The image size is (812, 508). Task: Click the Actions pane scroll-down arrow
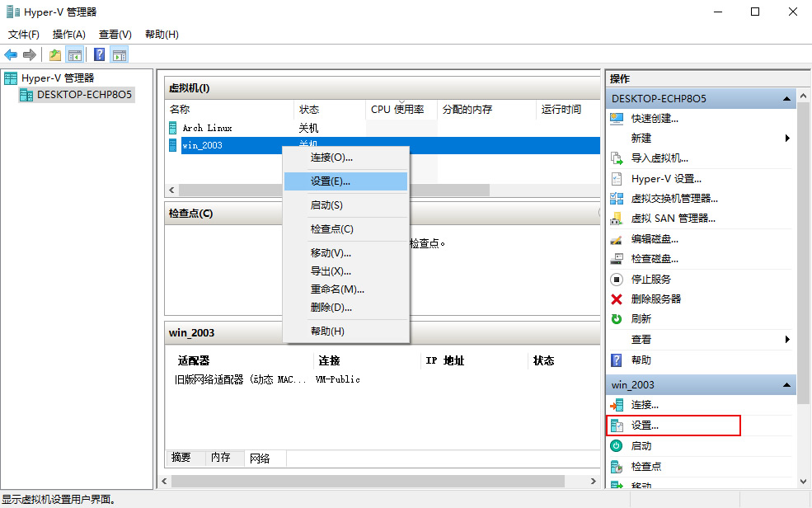(x=803, y=482)
